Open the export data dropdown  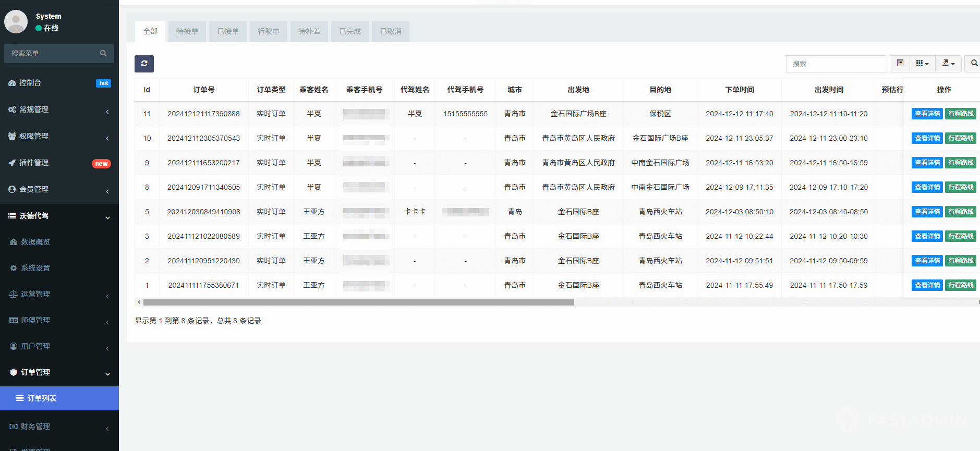948,64
